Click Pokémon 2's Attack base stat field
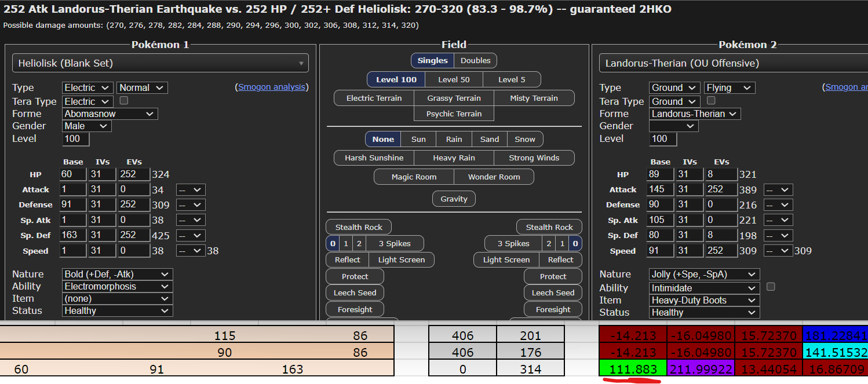The image size is (868, 384). pyautogui.click(x=660, y=189)
